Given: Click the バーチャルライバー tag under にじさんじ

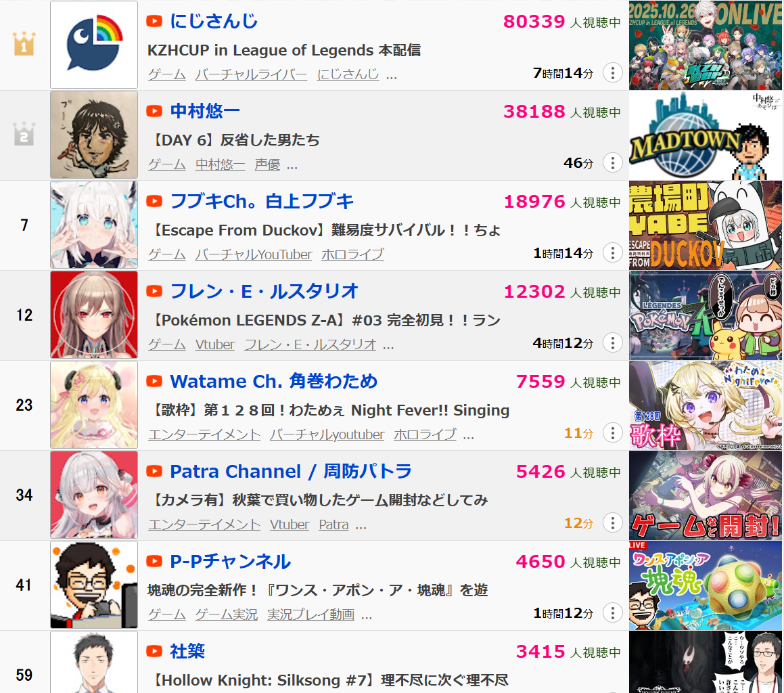Looking at the screenshot, I should tap(251, 74).
